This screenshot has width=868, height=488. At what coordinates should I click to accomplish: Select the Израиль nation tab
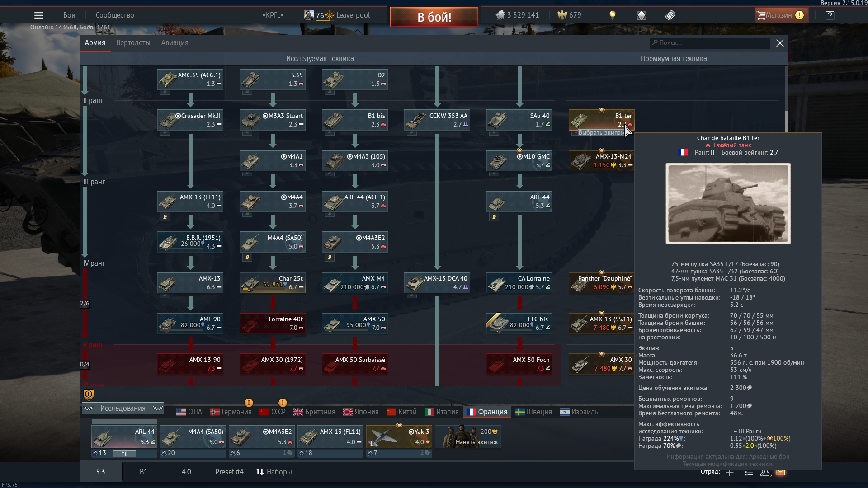579,412
